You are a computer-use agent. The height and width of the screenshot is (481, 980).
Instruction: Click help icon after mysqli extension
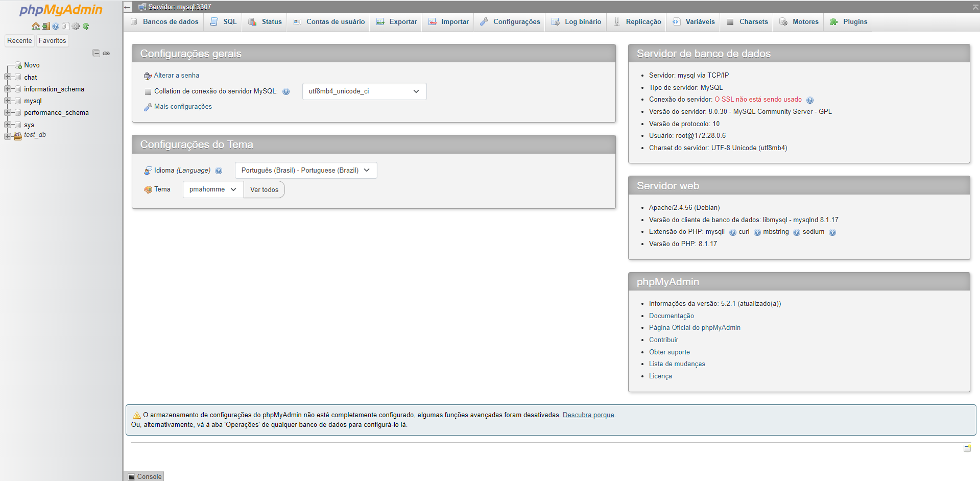click(733, 232)
